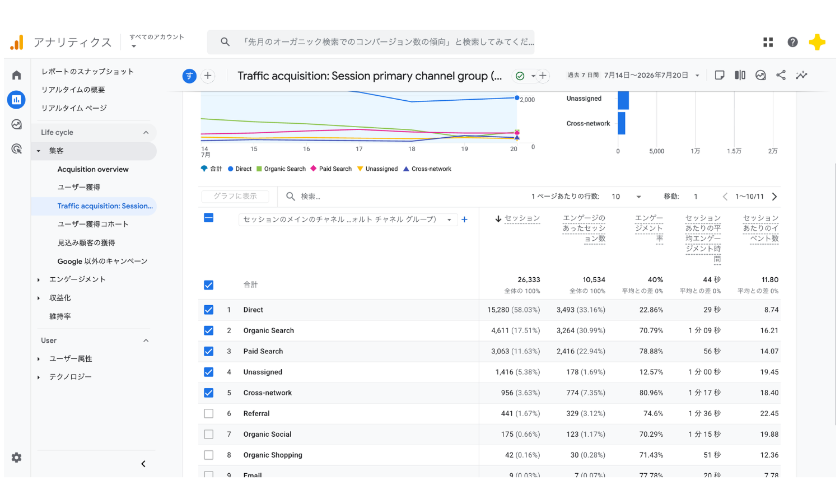This screenshot has height=504, width=840.
Task: Open the Advertising icon in left rail
Action: click(x=16, y=149)
